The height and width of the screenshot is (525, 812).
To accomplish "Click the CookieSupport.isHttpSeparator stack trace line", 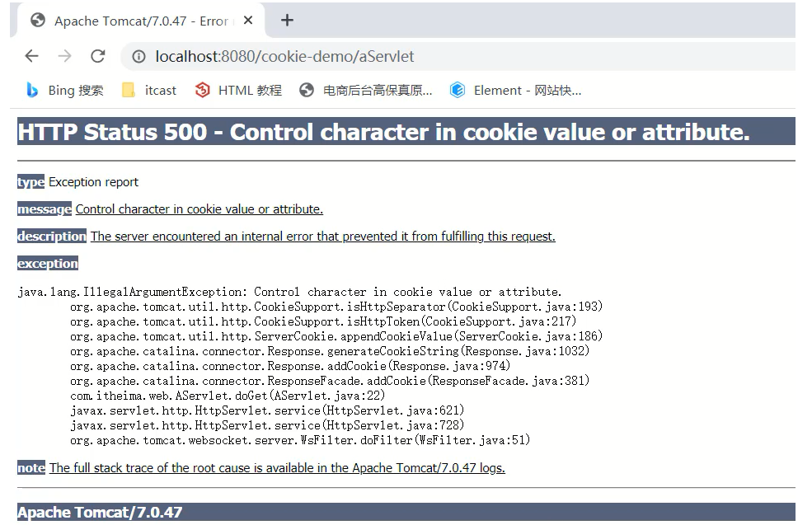I will pyautogui.click(x=336, y=307).
